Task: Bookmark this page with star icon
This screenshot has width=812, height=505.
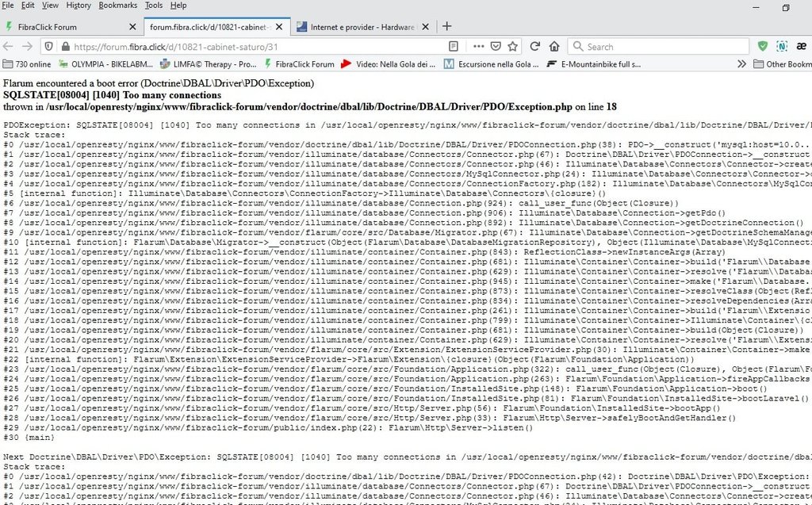Action: [x=513, y=46]
